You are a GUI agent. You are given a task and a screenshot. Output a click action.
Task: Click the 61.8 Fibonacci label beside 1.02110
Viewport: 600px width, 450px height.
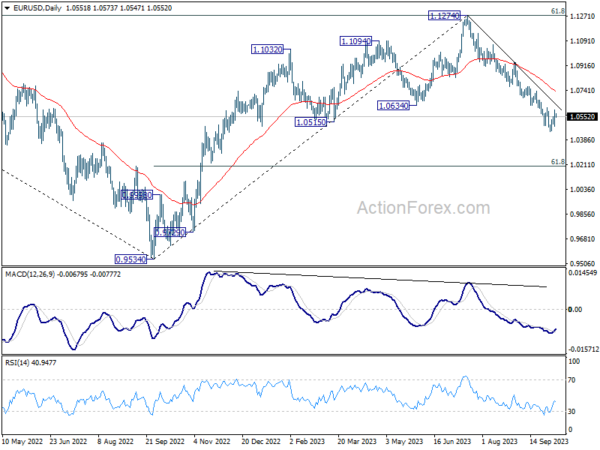558,162
